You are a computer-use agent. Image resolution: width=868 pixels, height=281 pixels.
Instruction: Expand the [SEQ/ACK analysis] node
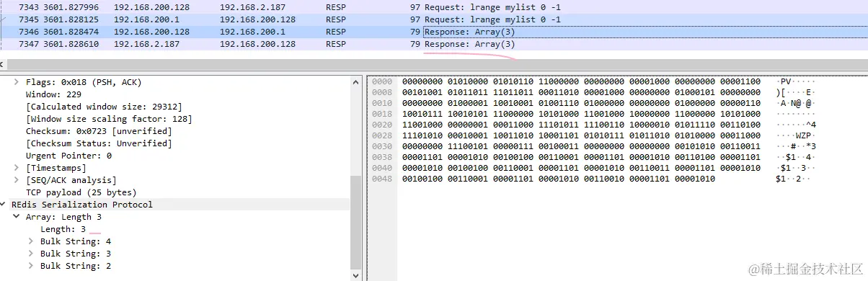pos(17,179)
